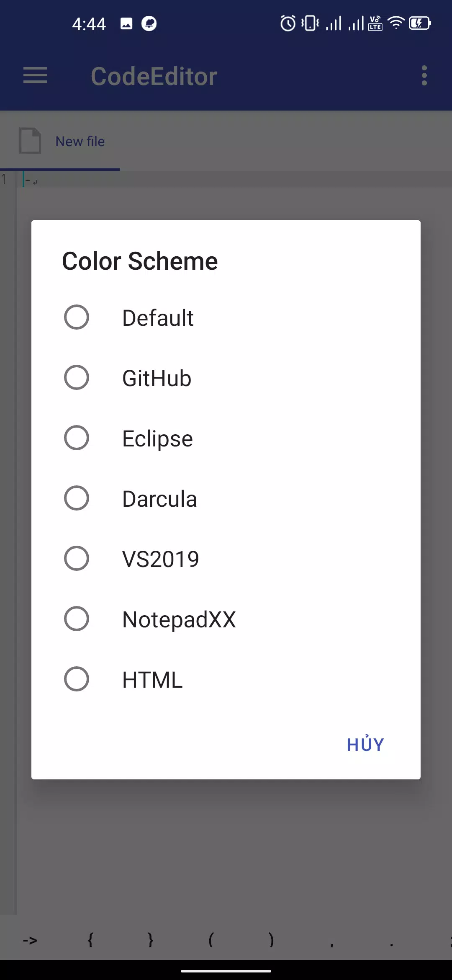Switch to the New file tab
The width and height of the screenshot is (452, 980).
(x=60, y=141)
